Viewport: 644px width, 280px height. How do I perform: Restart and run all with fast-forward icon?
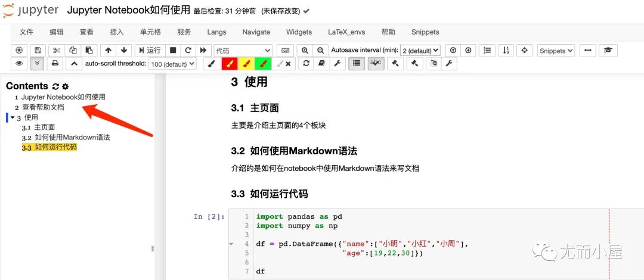pyautogui.click(x=203, y=50)
